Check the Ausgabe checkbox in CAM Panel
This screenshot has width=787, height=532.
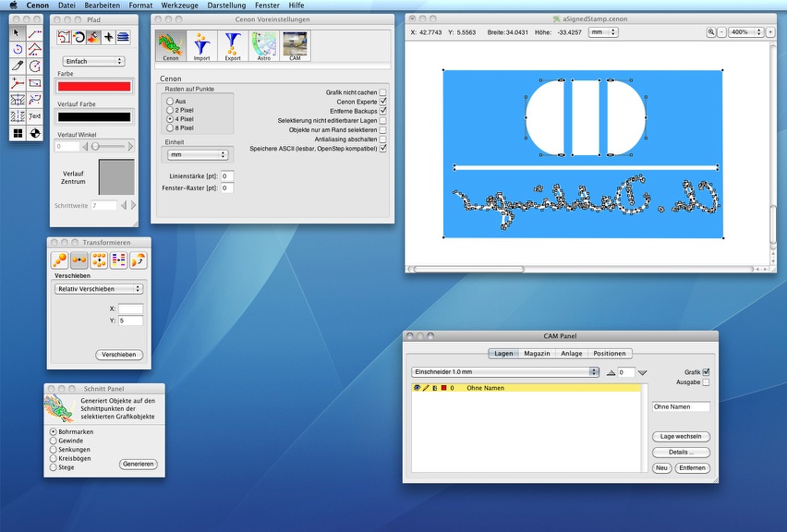[x=707, y=381]
